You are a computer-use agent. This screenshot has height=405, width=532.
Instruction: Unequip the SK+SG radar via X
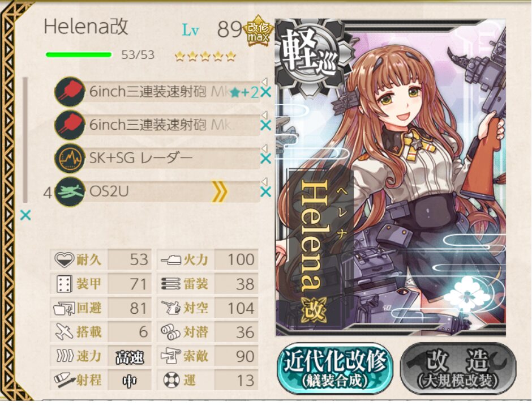(x=266, y=159)
